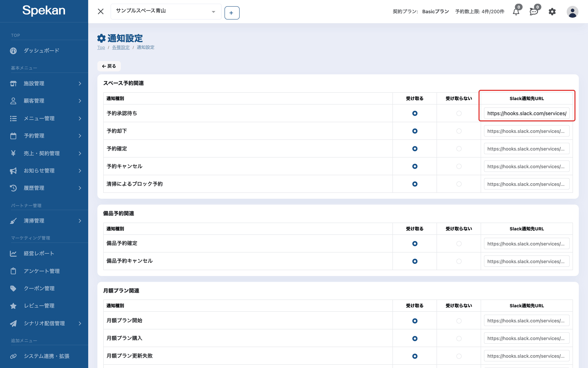This screenshot has width=588, height=368.
Task: Click the survey clipboard icon
Action: 13,271
